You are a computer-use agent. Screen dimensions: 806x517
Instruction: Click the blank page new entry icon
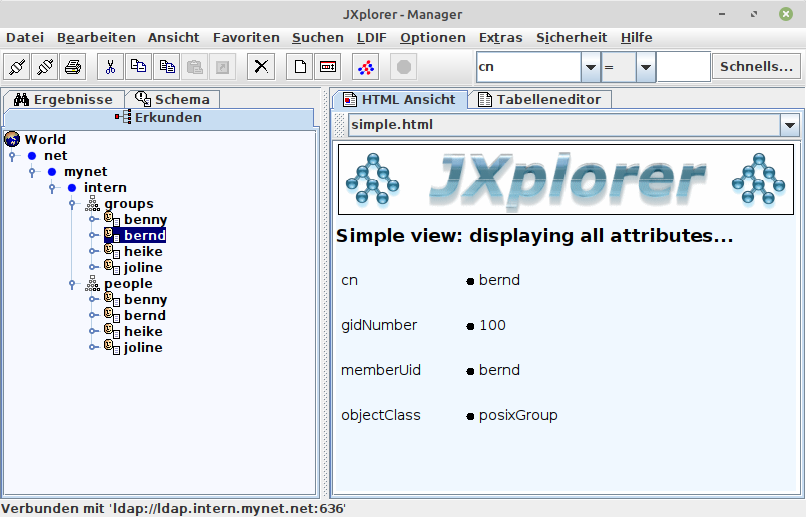point(299,67)
